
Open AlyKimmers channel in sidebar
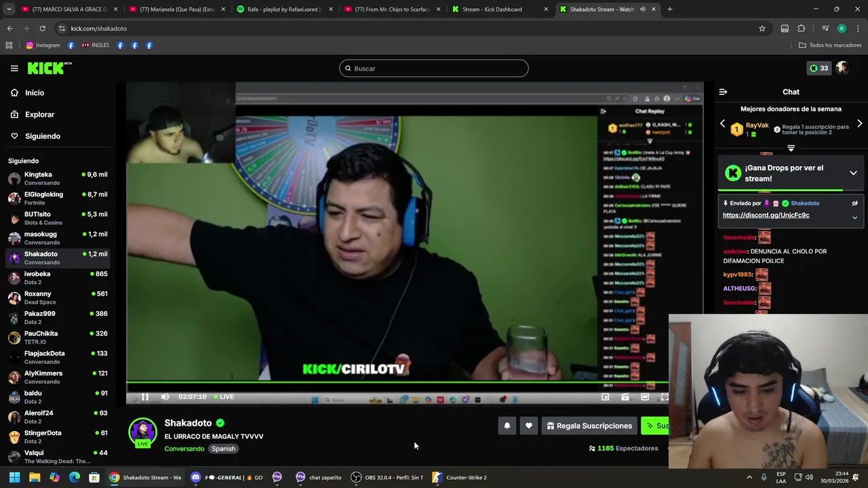point(58,378)
